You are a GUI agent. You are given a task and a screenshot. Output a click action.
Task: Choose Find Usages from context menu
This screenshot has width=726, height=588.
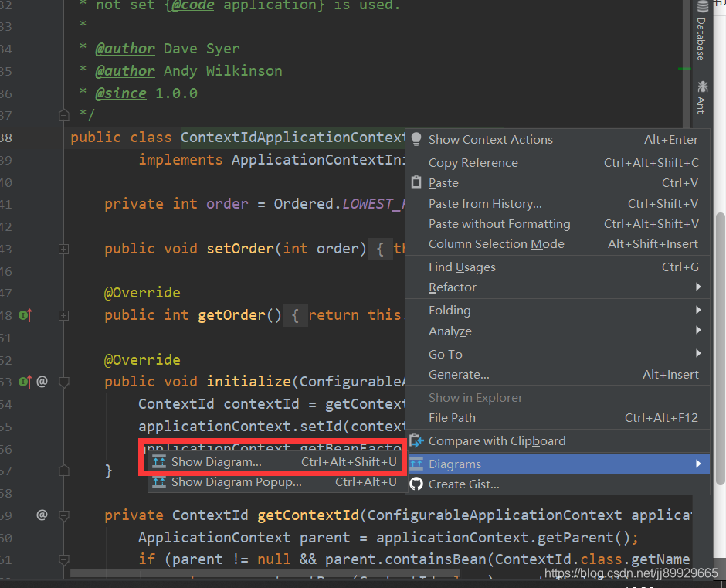tap(558, 267)
